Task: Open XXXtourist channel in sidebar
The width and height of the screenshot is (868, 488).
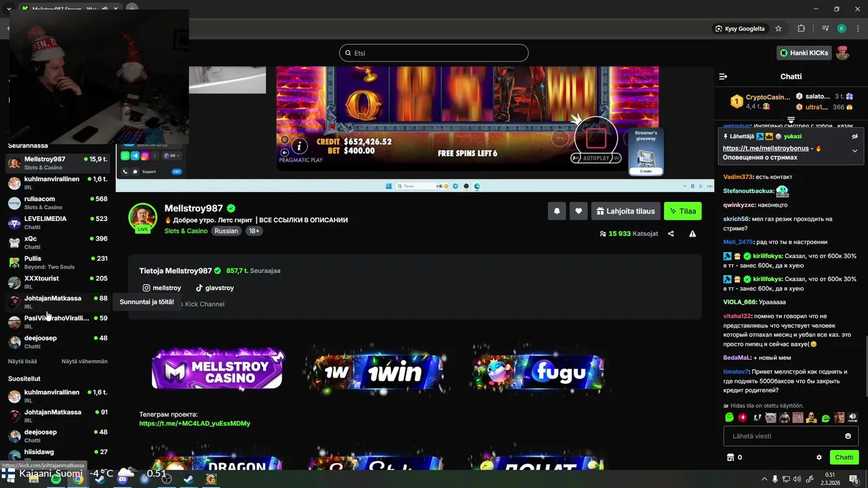Action: click(58, 282)
